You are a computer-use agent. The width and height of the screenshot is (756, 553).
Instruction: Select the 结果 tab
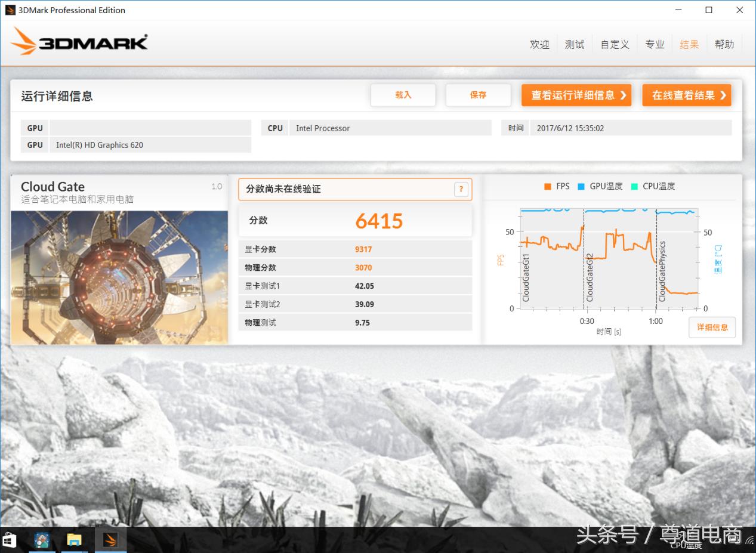689,44
